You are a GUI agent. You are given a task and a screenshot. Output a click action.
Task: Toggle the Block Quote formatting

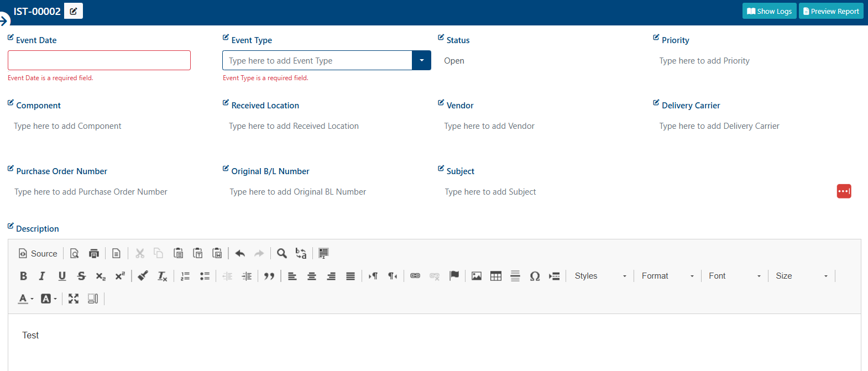coord(269,276)
